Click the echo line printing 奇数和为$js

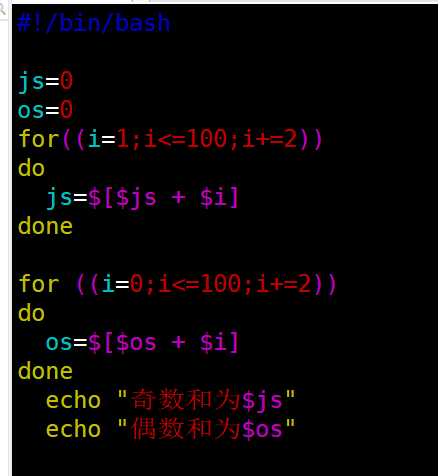170,400
